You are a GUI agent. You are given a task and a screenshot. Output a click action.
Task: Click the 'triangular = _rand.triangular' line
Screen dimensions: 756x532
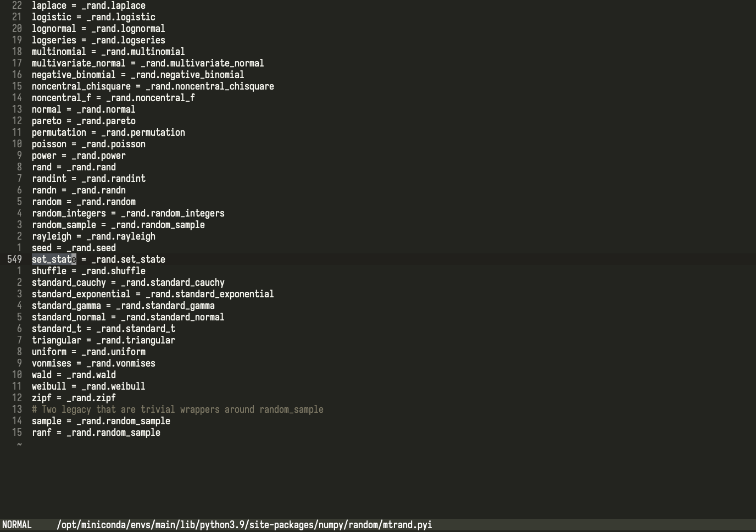coord(103,340)
